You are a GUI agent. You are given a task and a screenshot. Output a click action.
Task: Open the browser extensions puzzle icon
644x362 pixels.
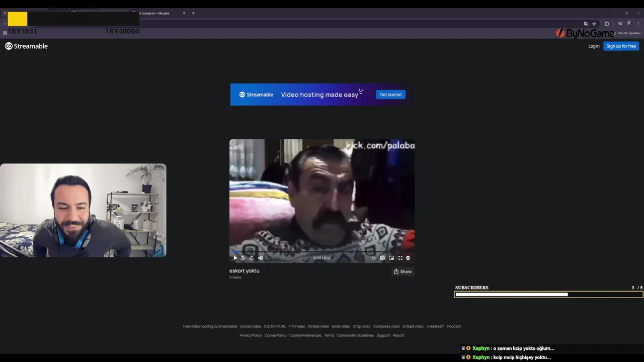click(x=607, y=24)
